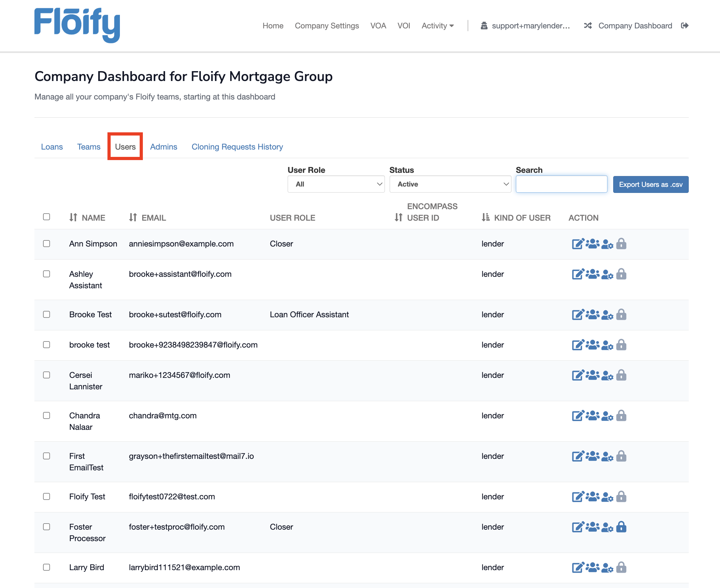Click the edit icon for Ann Simpson
This screenshot has height=588, width=720.
pyautogui.click(x=577, y=244)
